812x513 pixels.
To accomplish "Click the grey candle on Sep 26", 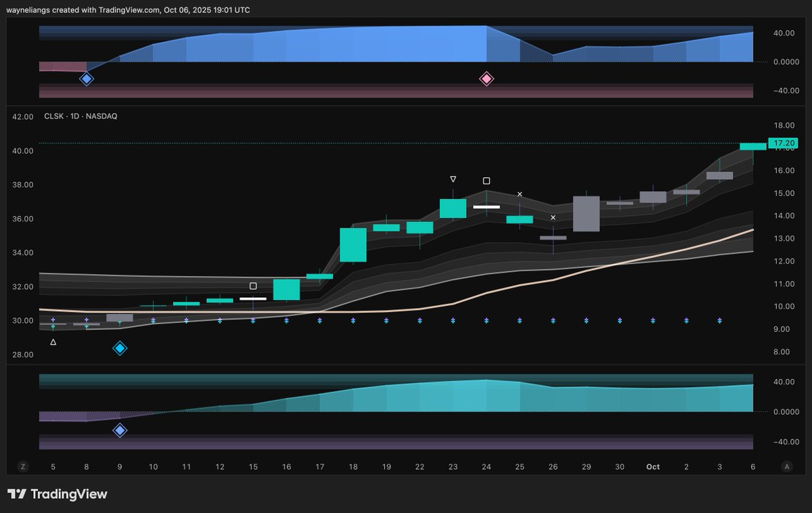I will (x=553, y=238).
